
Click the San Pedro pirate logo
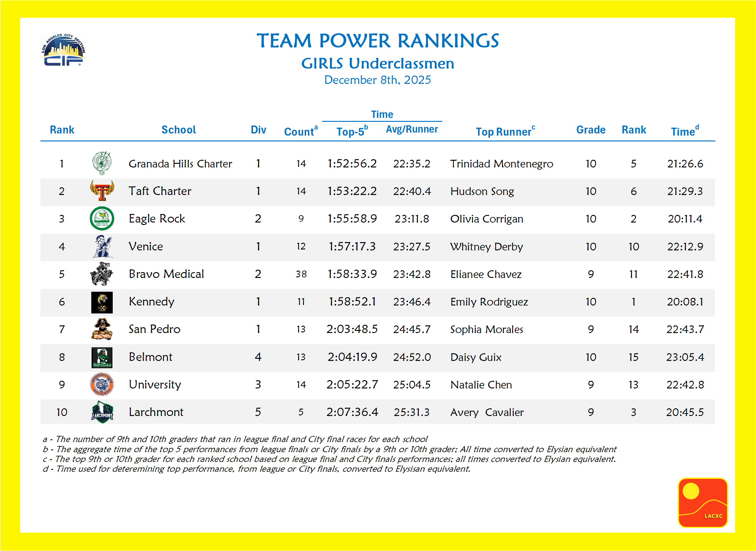tap(101, 329)
